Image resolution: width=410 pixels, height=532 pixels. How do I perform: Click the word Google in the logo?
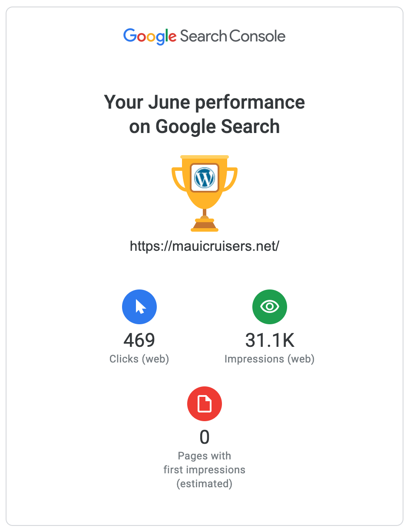click(x=150, y=37)
